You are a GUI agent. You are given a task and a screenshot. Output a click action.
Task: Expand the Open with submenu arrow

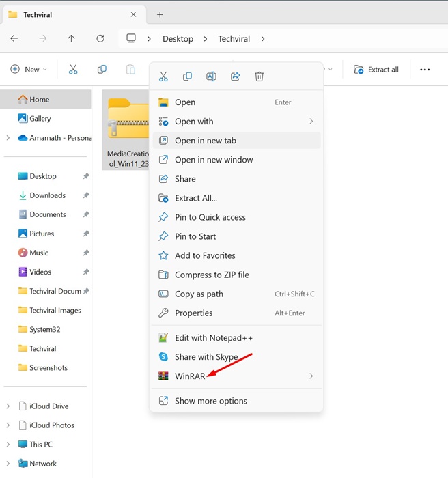pyautogui.click(x=311, y=122)
